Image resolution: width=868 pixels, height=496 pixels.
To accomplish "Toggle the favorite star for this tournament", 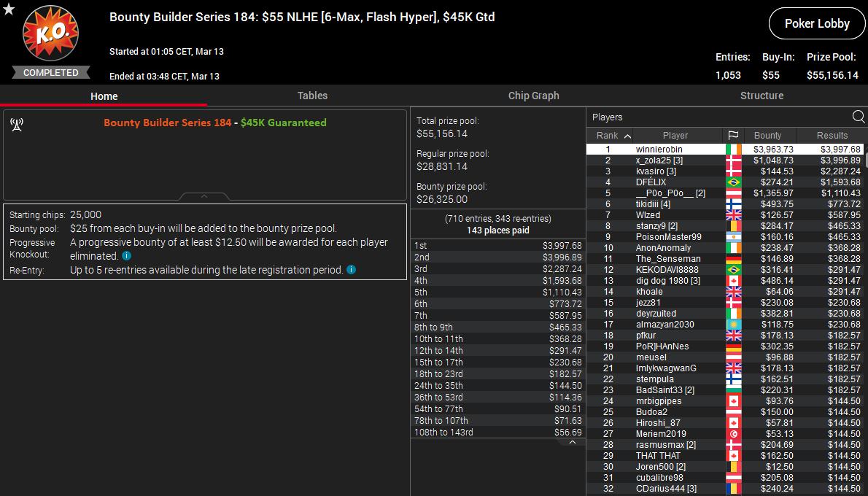I will point(9,9).
